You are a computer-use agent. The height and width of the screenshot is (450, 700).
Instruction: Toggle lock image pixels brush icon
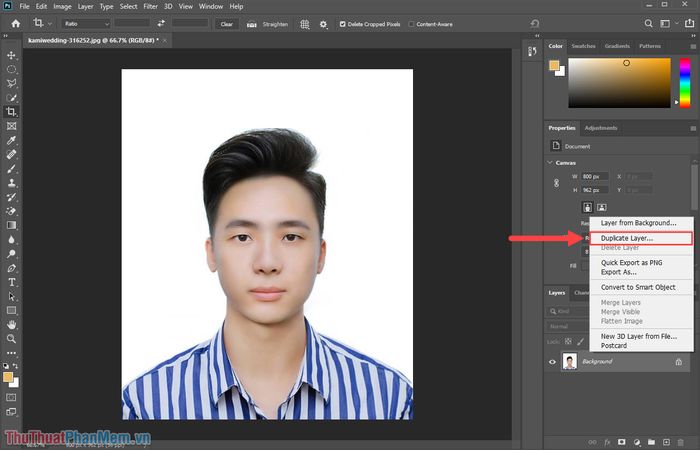[x=580, y=342]
